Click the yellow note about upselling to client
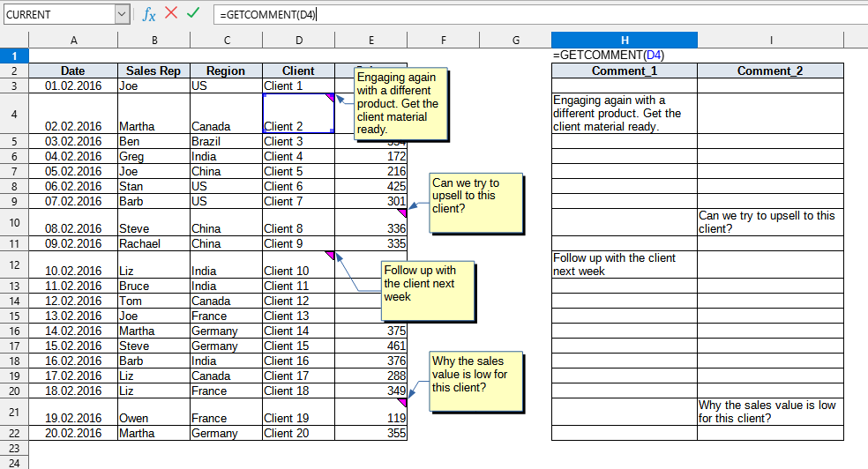Viewport: 868px width, 469px height. pyautogui.click(x=475, y=203)
